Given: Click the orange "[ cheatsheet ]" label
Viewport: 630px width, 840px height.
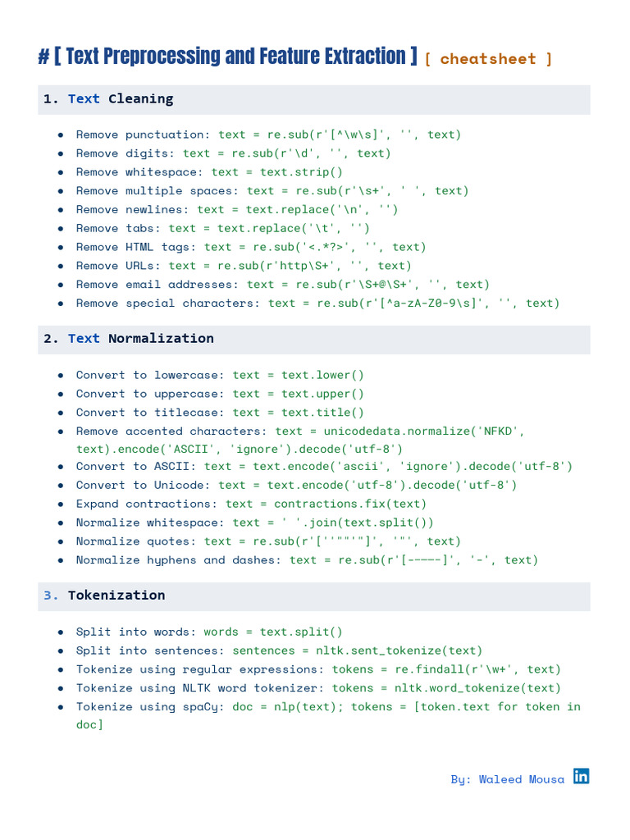Looking at the screenshot, I should (x=488, y=59).
